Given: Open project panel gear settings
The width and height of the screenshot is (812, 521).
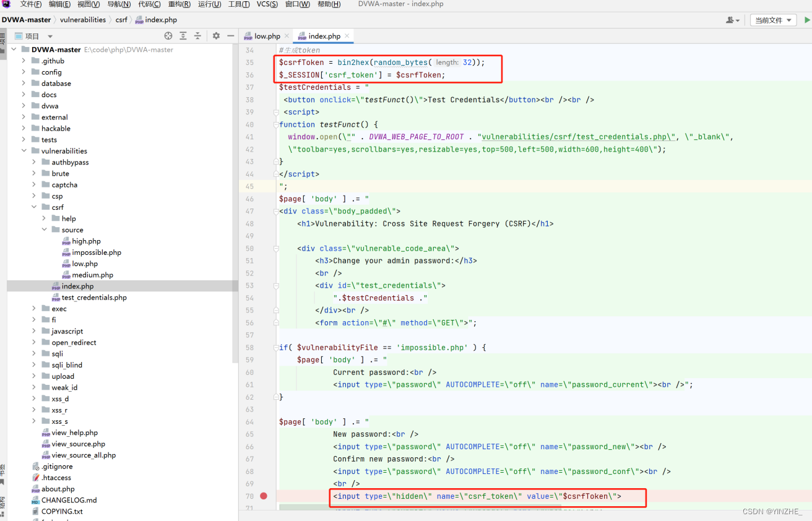Looking at the screenshot, I should 216,36.
